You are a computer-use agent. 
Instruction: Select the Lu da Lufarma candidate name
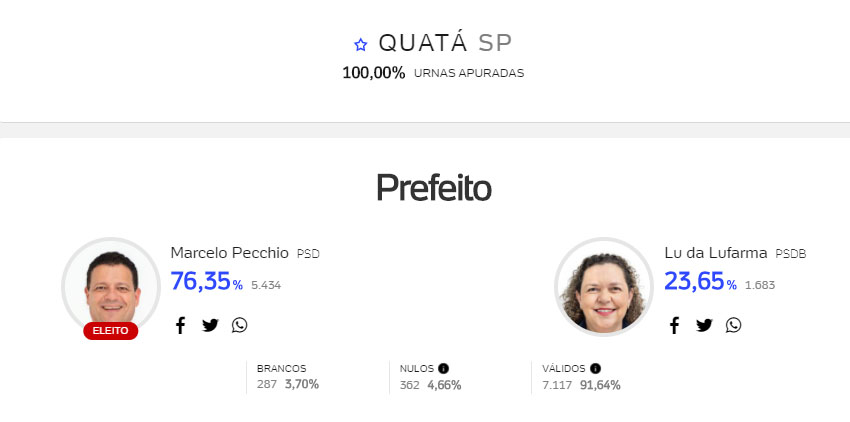pos(716,253)
